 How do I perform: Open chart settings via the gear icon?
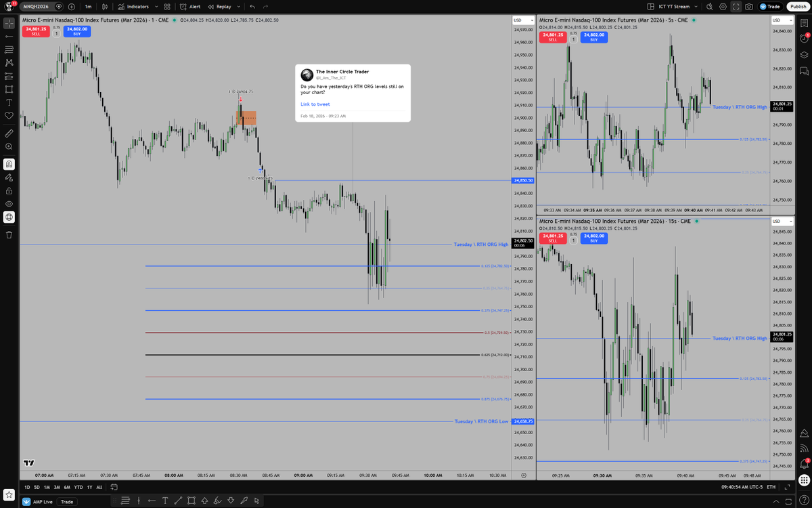pyautogui.click(x=723, y=6)
